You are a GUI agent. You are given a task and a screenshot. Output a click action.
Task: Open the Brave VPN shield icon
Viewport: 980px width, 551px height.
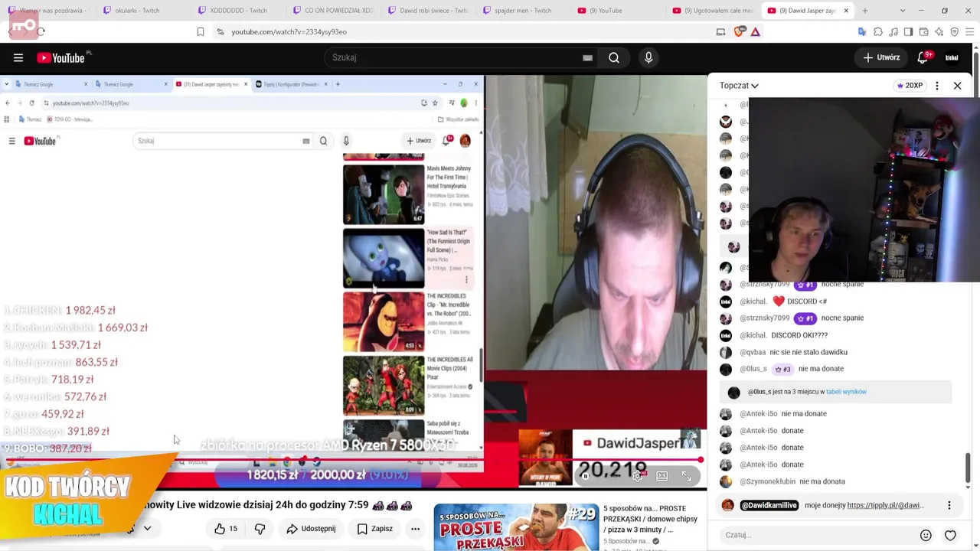click(955, 31)
